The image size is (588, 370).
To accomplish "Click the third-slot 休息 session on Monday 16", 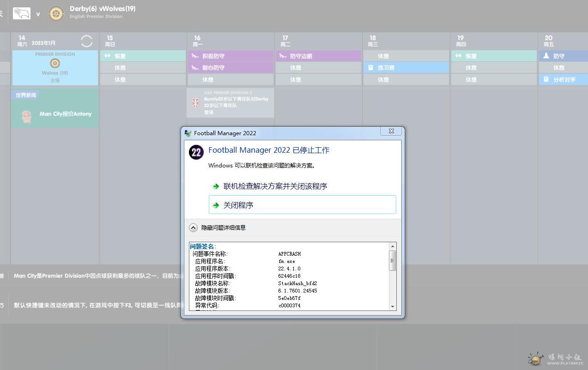I will (231, 79).
